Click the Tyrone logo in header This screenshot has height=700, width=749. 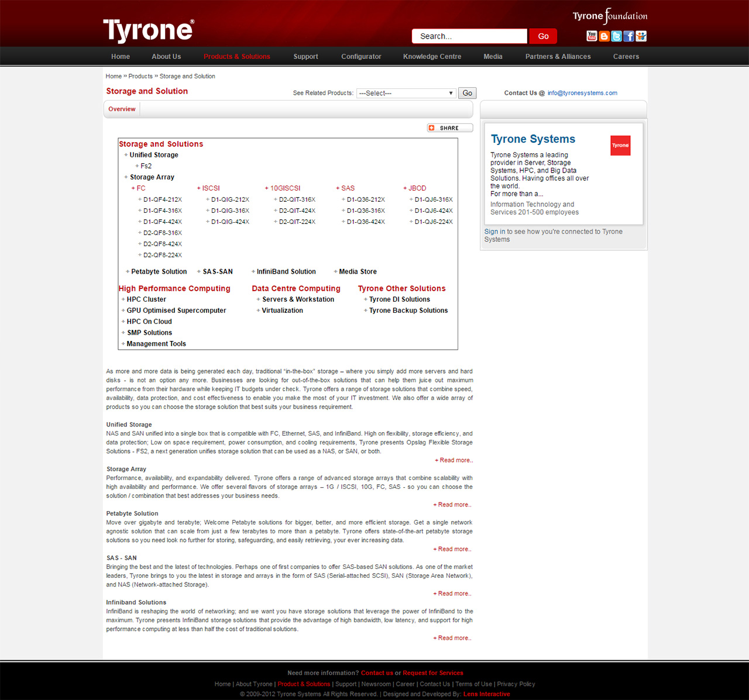[149, 30]
